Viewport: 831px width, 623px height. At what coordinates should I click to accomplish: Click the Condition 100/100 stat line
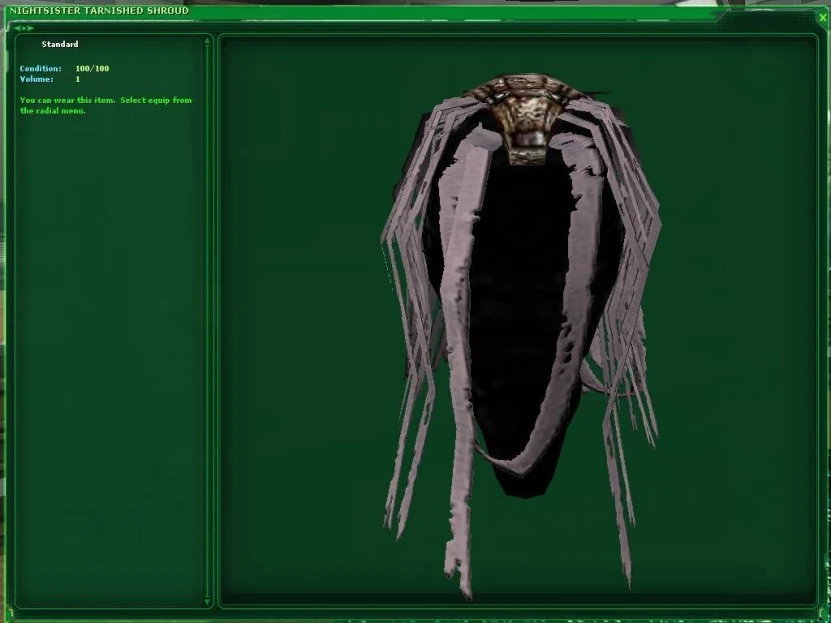(63, 69)
